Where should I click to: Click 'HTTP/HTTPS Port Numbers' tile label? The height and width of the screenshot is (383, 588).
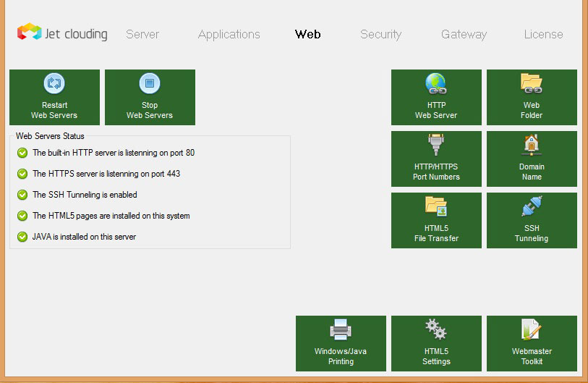[436, 172]
